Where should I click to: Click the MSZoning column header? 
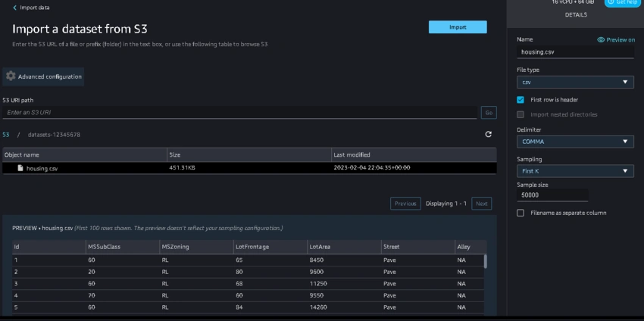197,247
